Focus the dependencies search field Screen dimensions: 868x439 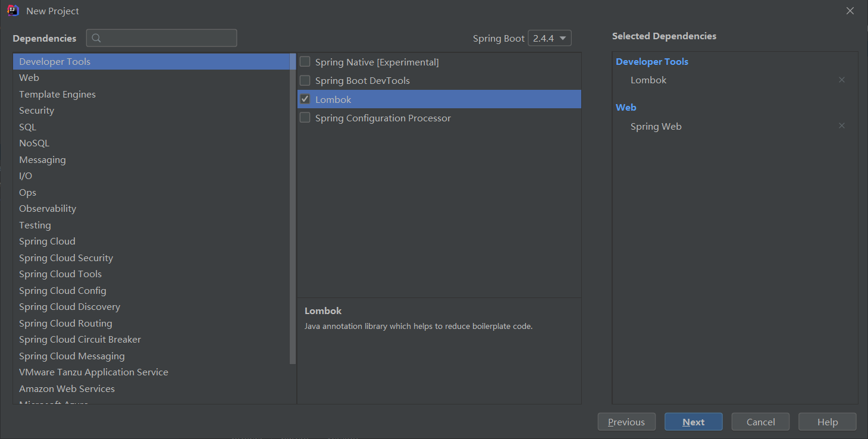(168, 38)
